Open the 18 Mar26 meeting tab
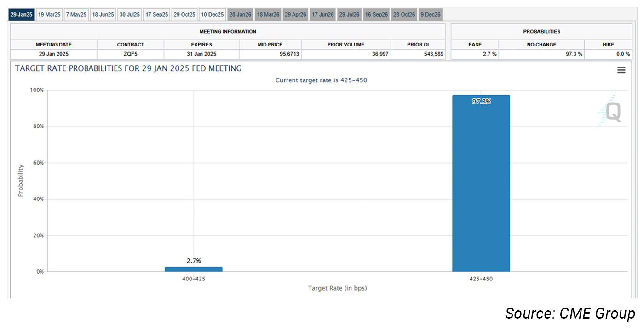Image resolution: width=644 pixels, height=331 pixels. 268,15
